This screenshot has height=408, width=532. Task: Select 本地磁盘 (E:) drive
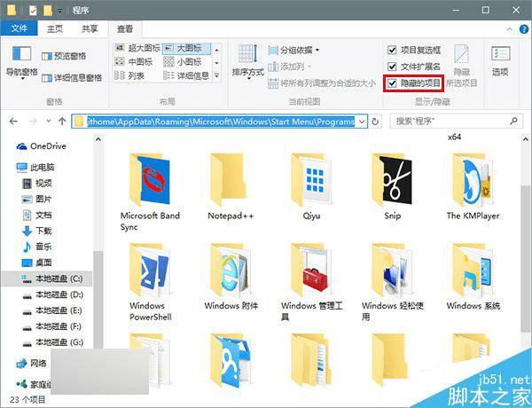point(53,310)
